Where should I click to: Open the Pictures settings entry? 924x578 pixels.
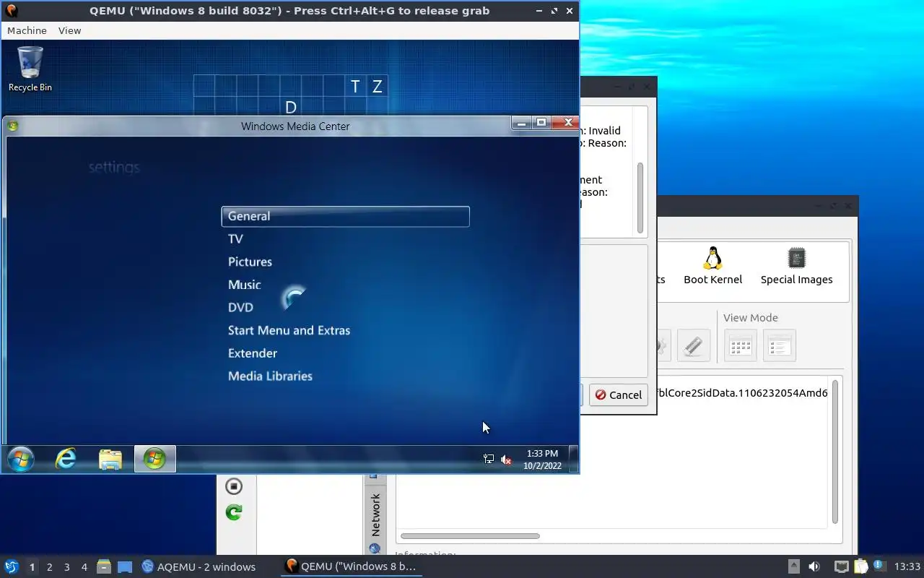[250, 262]
